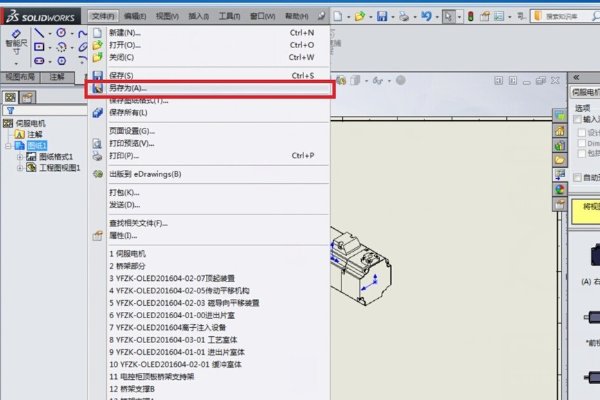Toggle the 输入 checkbox under 选项
600x400 pixels.
pyautogui.click(x=577, y=119)
